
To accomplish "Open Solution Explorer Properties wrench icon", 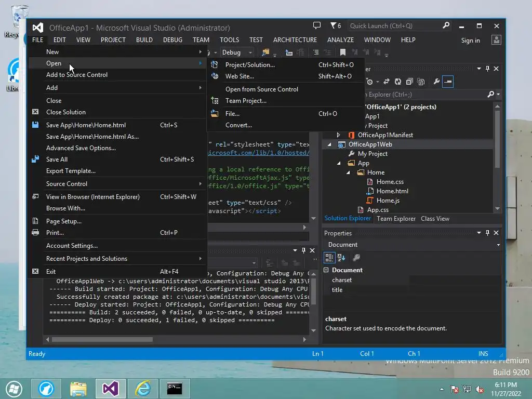I will 436,82.
